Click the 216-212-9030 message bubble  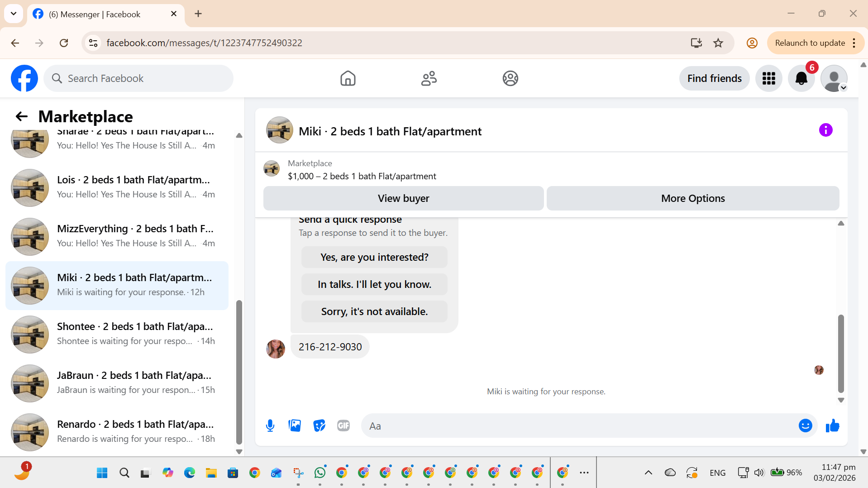(330, 347)
